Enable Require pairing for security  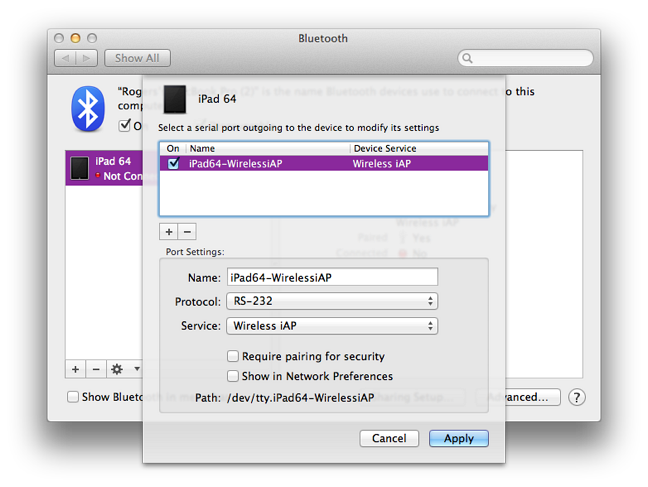(x=233, y=356)
